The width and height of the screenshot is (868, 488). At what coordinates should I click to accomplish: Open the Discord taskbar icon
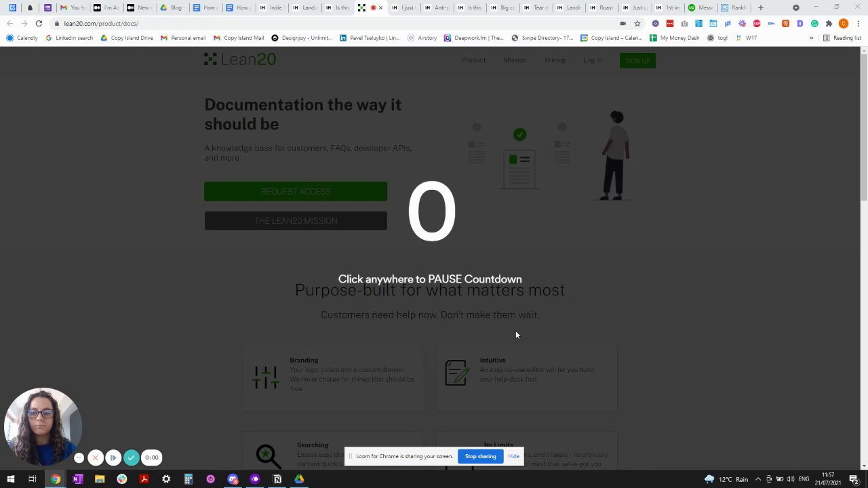[233, 479]
